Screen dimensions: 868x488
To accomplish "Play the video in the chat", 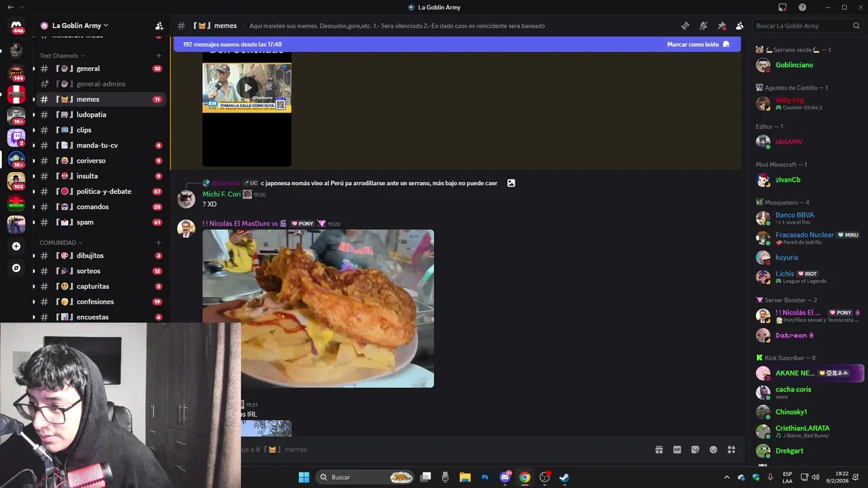I will [x=247, y=87].
